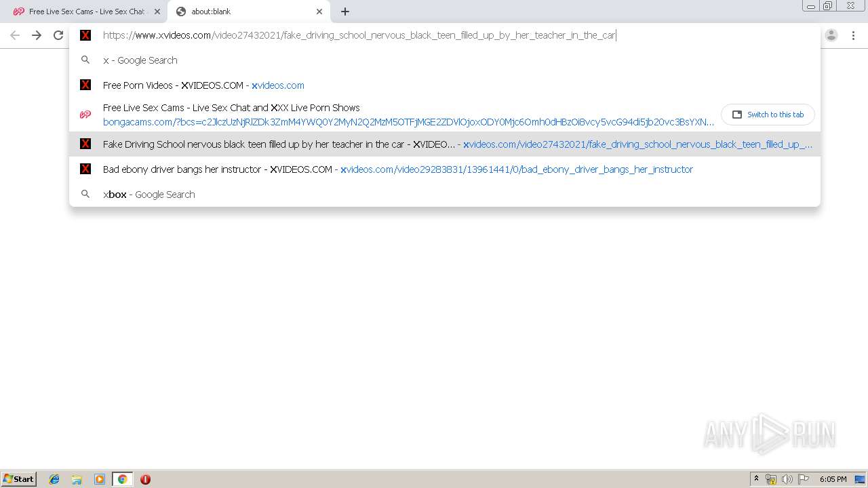Screen dimensions: 868x488
Task: Click the taskbar clock showing 6:05 PM
Action: [833, 479]
